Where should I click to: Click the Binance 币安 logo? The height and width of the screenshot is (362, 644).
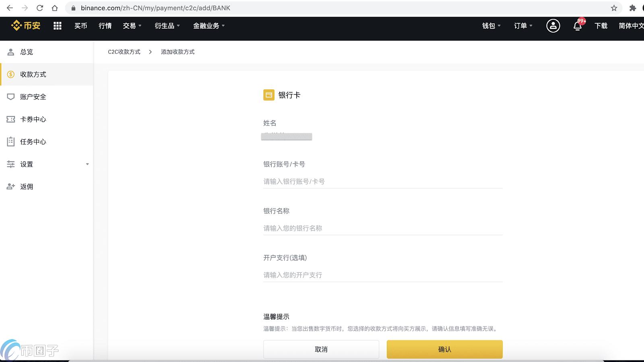[x=26, y=26]
